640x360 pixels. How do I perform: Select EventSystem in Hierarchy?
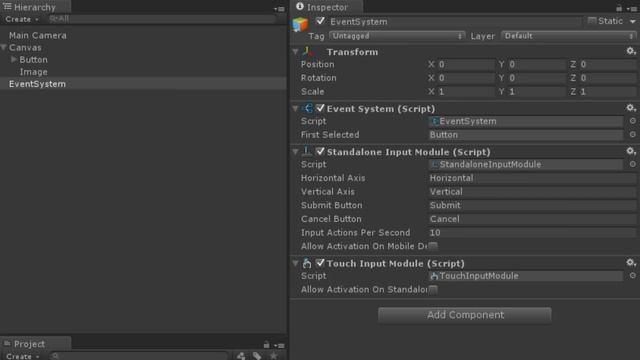(143, 84)
